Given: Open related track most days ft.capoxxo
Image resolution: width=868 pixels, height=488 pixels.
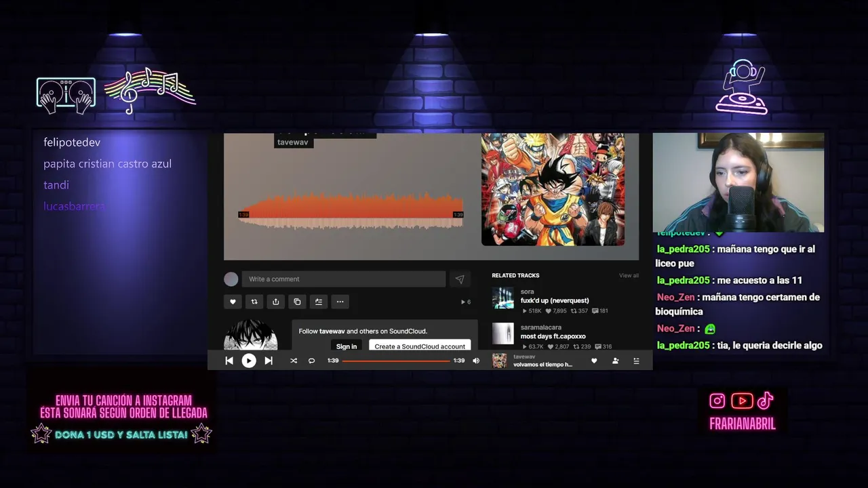Looking at the screenshot, I should click(x=553, y=336).
